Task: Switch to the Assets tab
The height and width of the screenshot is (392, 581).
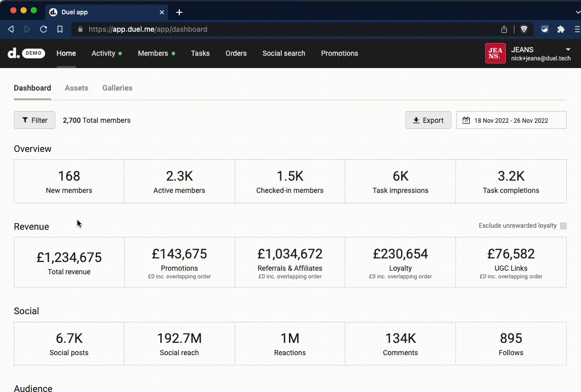Action: point(76,88)
